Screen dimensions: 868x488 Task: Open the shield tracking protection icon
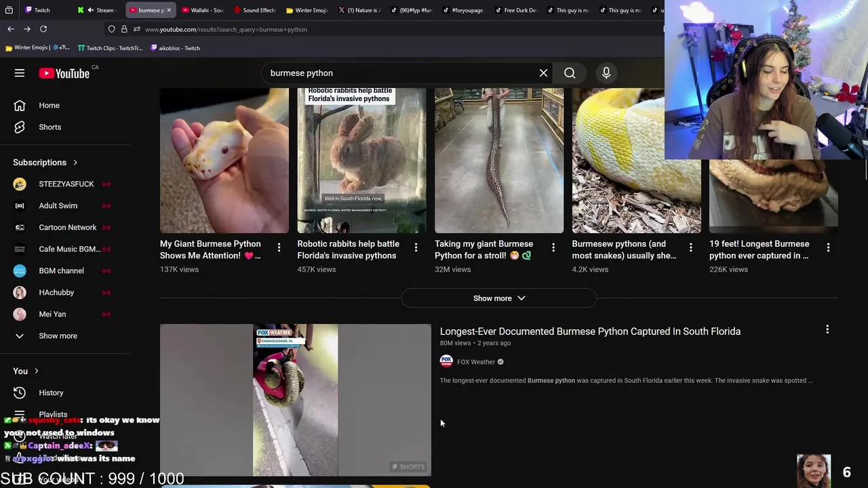(111, 29)
